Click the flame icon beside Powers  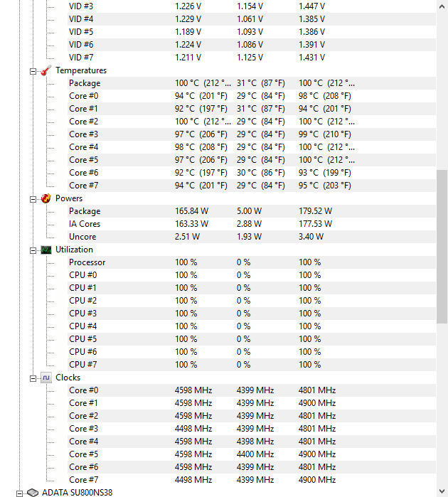coord(46,198)
